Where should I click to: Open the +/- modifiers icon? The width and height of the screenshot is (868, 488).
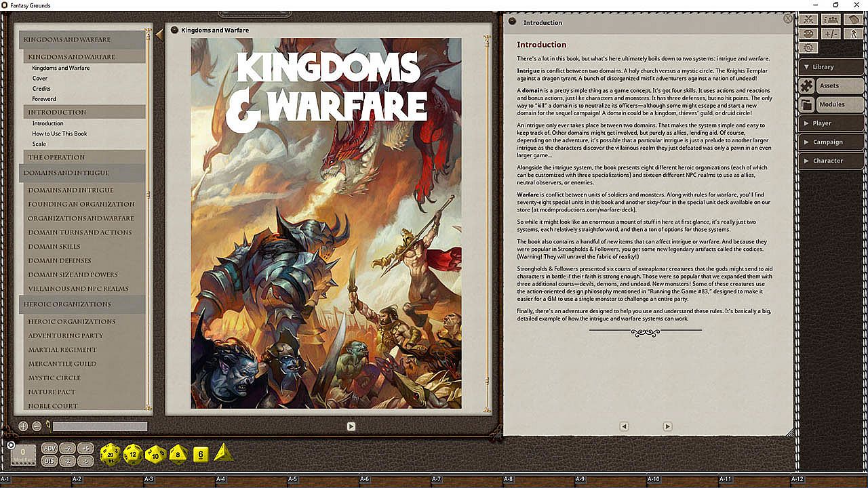(831, 33)
